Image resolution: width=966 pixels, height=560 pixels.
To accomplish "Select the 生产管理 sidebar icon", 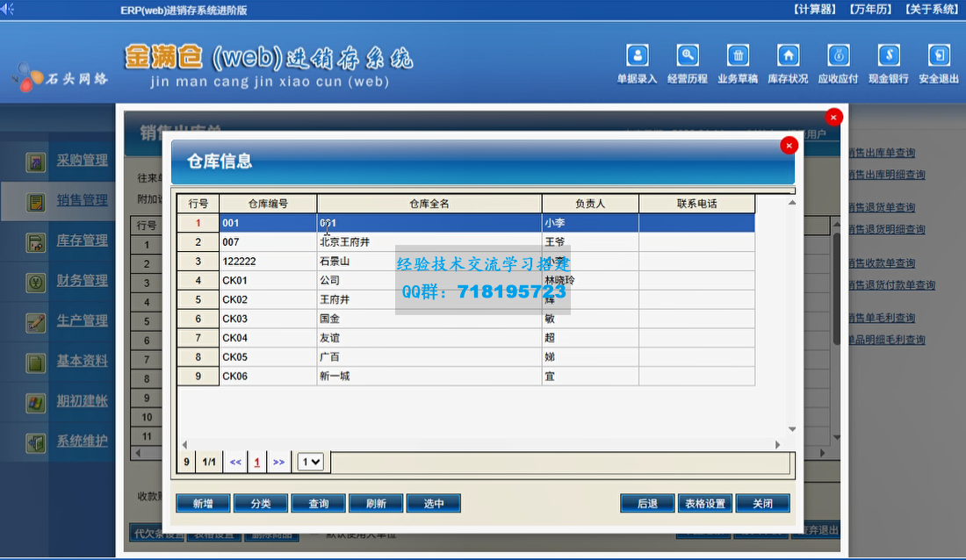I will click(36, 321).
